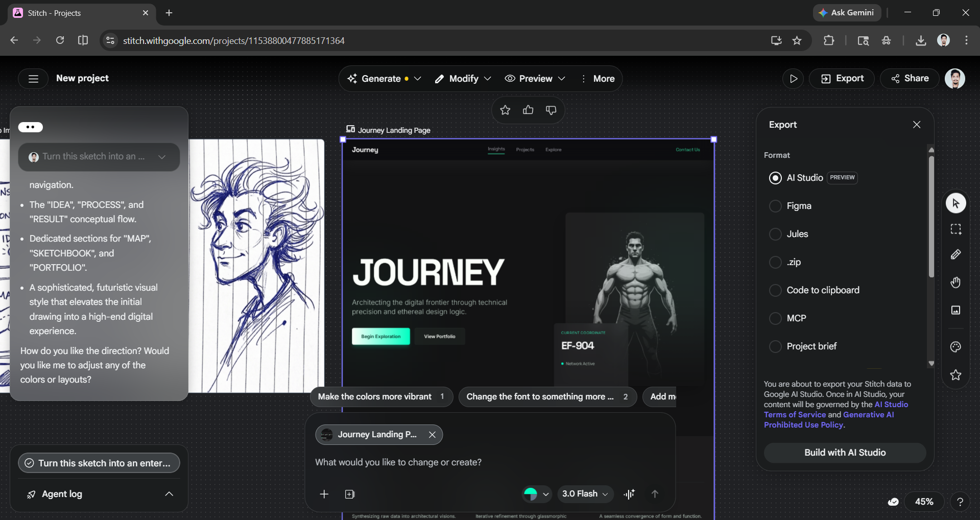
Task: Select the pencil edit tool
Action: 955,254
